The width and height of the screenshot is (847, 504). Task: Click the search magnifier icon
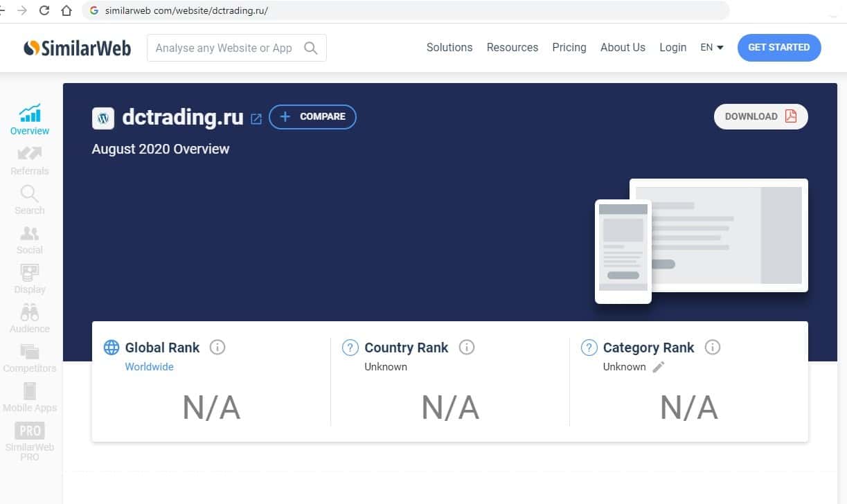tap(311, 48)
